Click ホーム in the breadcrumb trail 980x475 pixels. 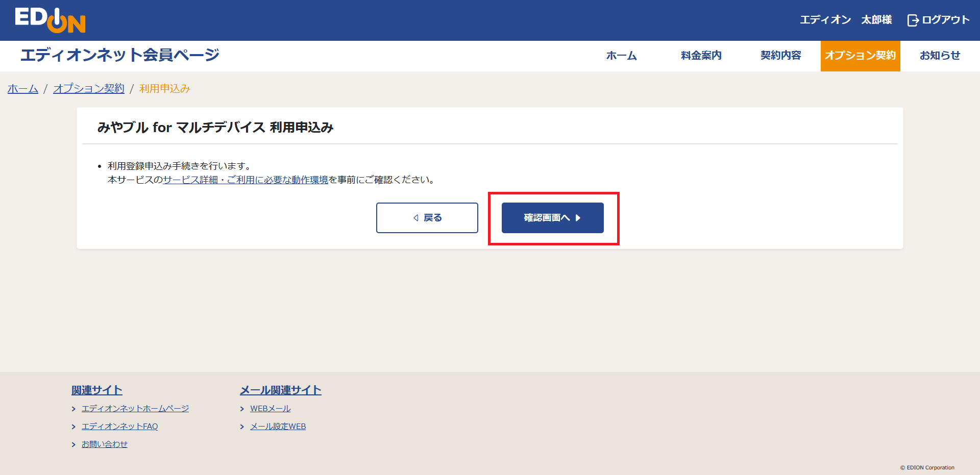tap(22, 88)
